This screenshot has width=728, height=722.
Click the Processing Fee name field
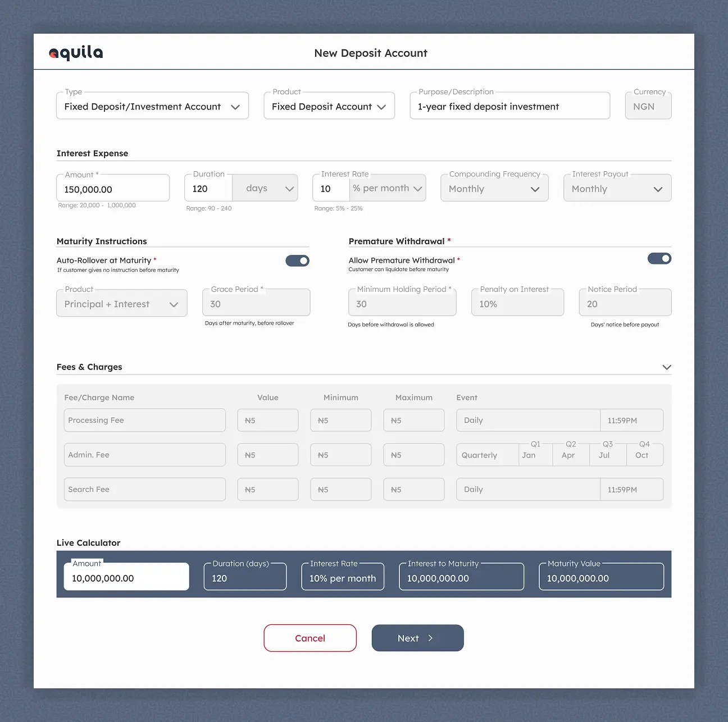point(145,420)
